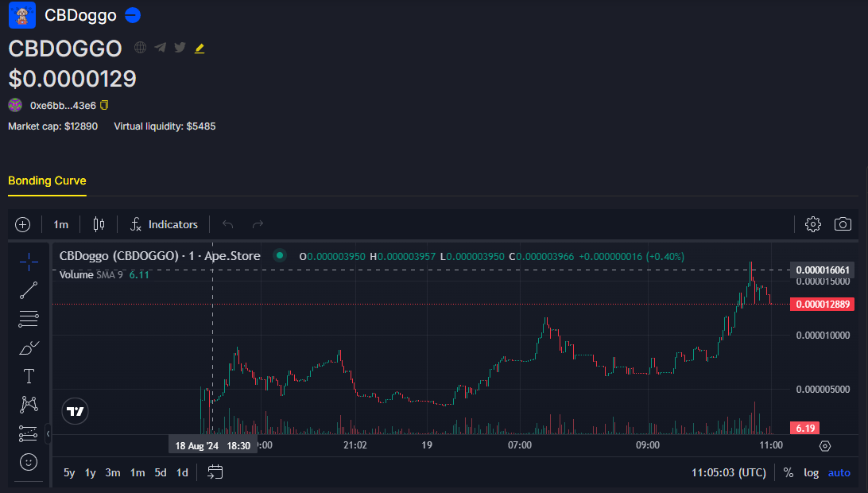This screenshot has height=493, width=868.
Task: Set the range to 3m
Action: click(x=113, y=472)
